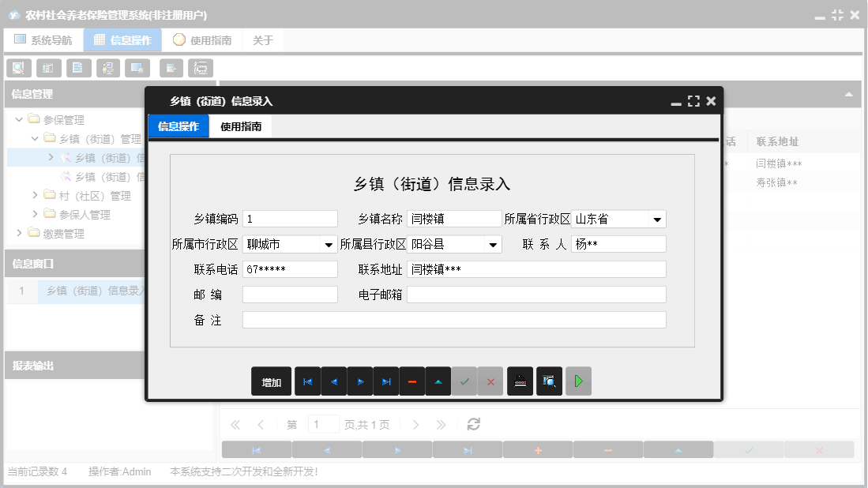
Task: Click the 电子邮箱 input field
Action: coord(537,294)
